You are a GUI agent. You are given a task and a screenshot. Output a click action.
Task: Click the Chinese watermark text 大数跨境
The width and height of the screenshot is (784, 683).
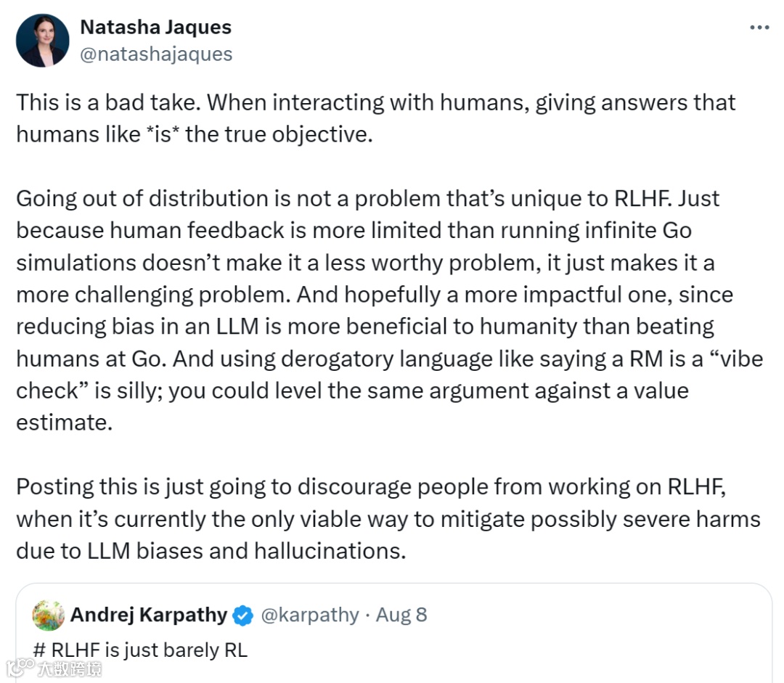[x=70, y=668]
